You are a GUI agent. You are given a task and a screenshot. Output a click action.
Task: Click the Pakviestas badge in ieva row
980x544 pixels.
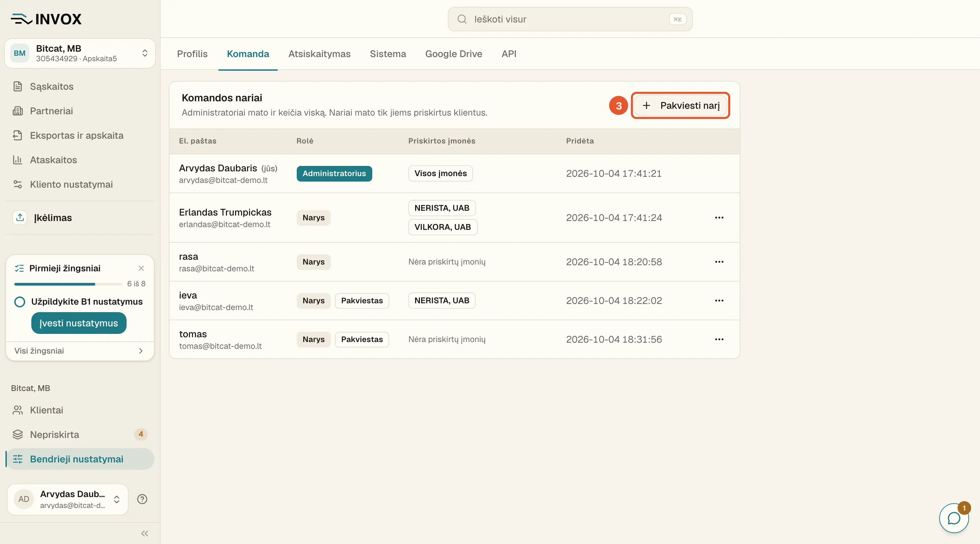coord(362,301)
